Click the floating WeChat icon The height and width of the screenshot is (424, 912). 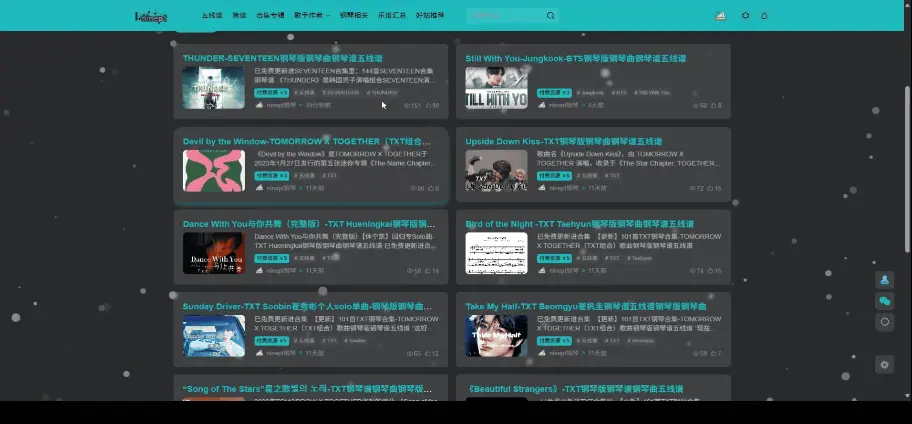[885, 301]
